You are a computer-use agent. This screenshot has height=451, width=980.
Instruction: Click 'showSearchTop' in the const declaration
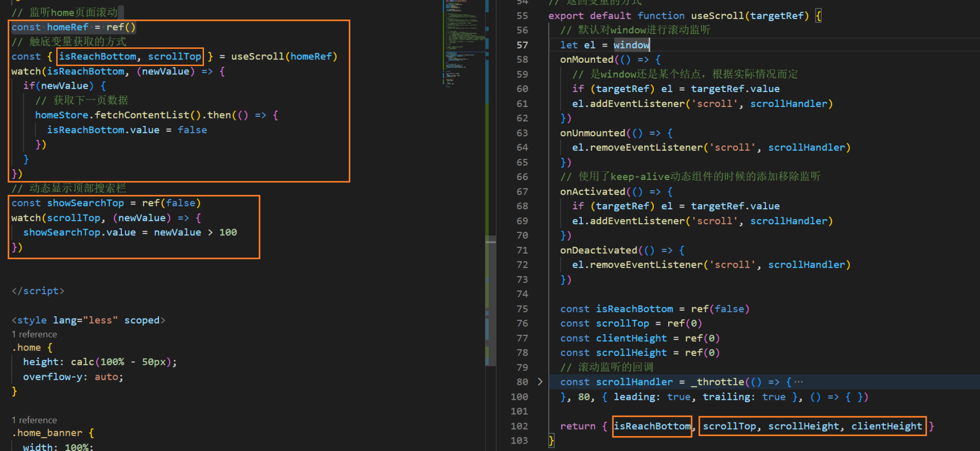86,203
